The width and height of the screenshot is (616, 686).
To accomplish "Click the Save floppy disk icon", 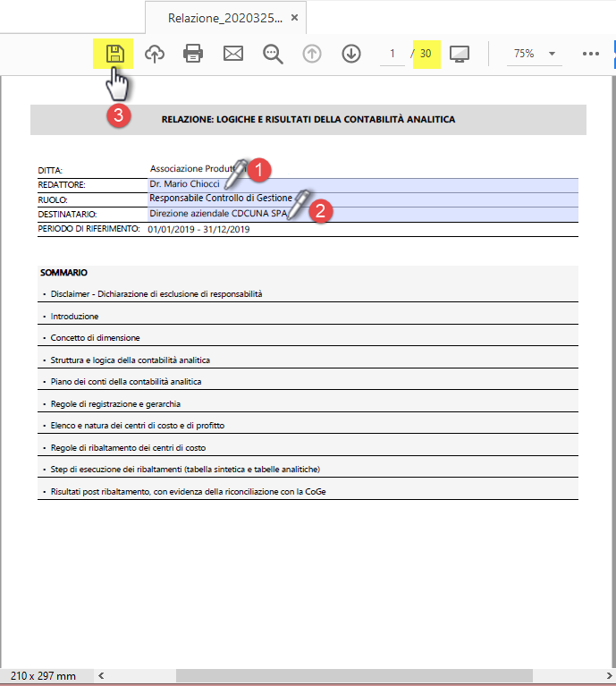I will point(115,54).
